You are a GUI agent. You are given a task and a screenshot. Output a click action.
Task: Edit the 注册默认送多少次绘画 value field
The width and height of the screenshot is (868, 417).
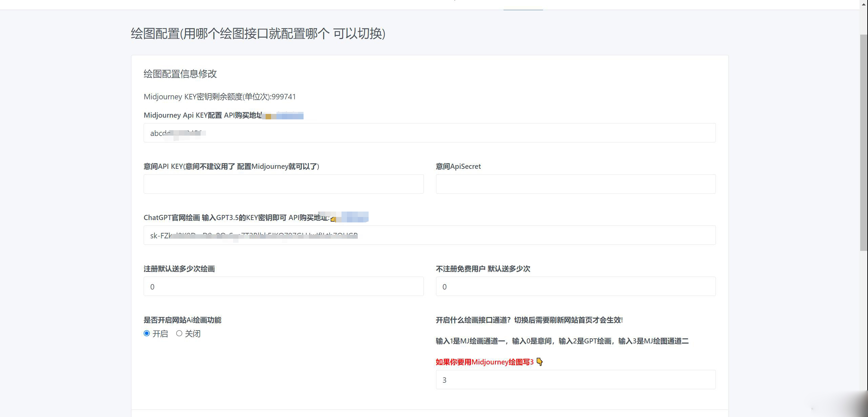(284, 286)
